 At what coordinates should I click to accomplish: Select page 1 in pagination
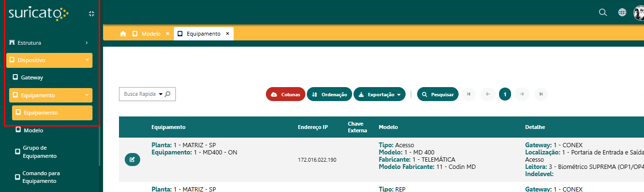(505, 94)
